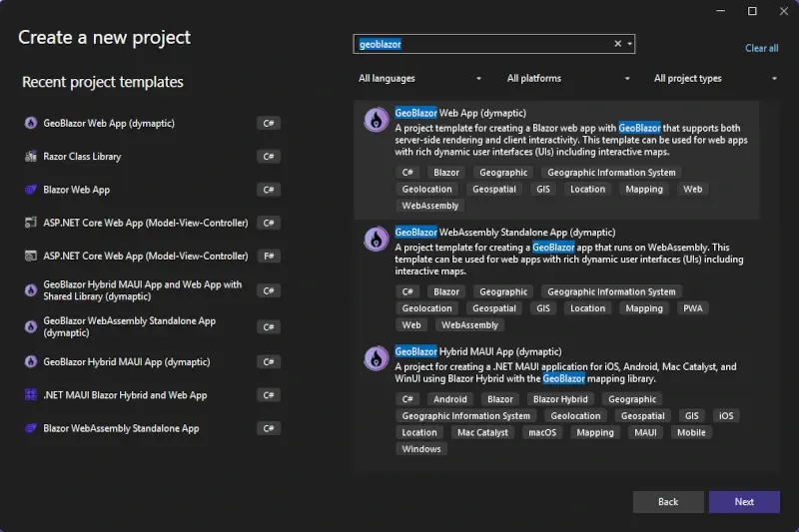Click the Blazor Hybrid tag
This screenshot has height=532, width=799.
[x=560, y=399]
